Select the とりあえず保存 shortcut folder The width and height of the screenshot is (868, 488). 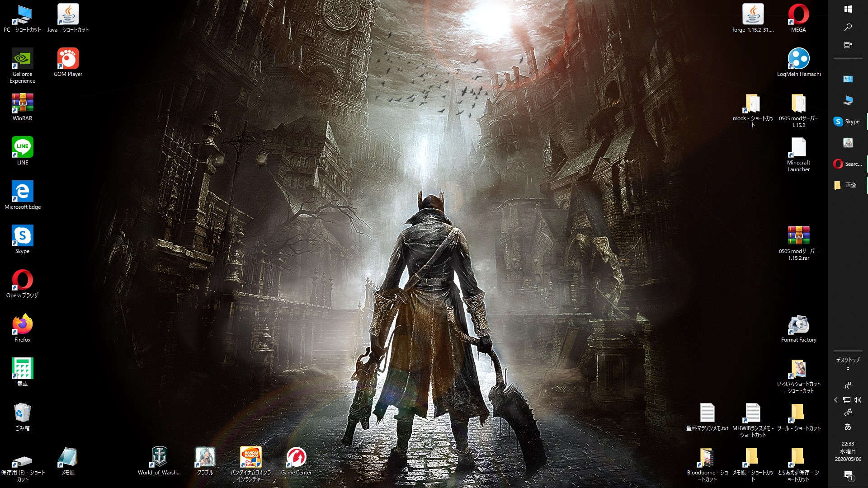[798, 465]
